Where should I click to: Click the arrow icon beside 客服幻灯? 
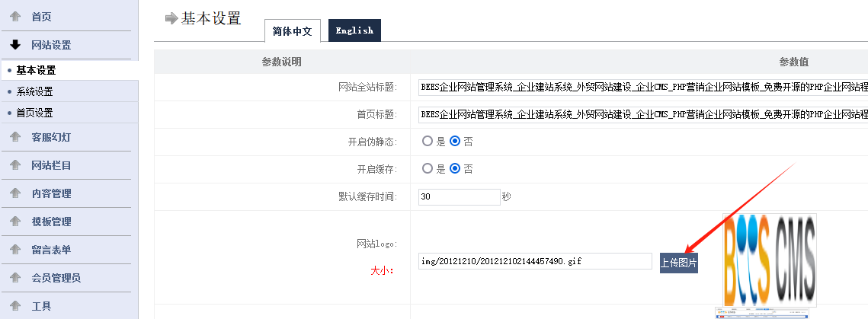tap(15, 138)
